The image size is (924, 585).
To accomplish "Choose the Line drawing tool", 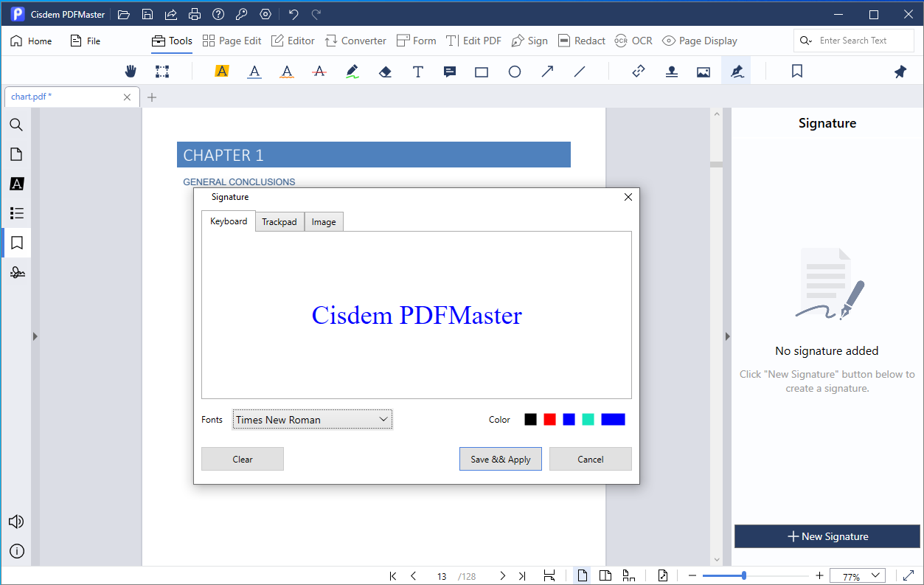I will point(580,72).
